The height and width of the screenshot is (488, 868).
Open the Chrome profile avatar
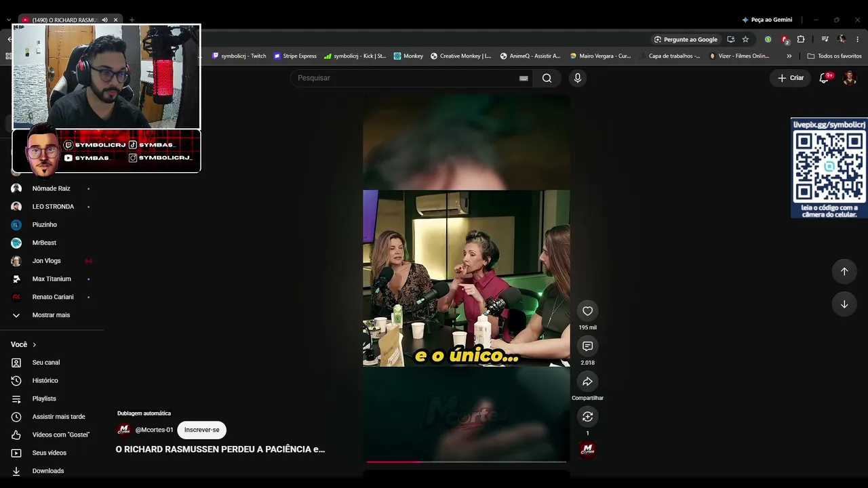(x=842, y=39)
